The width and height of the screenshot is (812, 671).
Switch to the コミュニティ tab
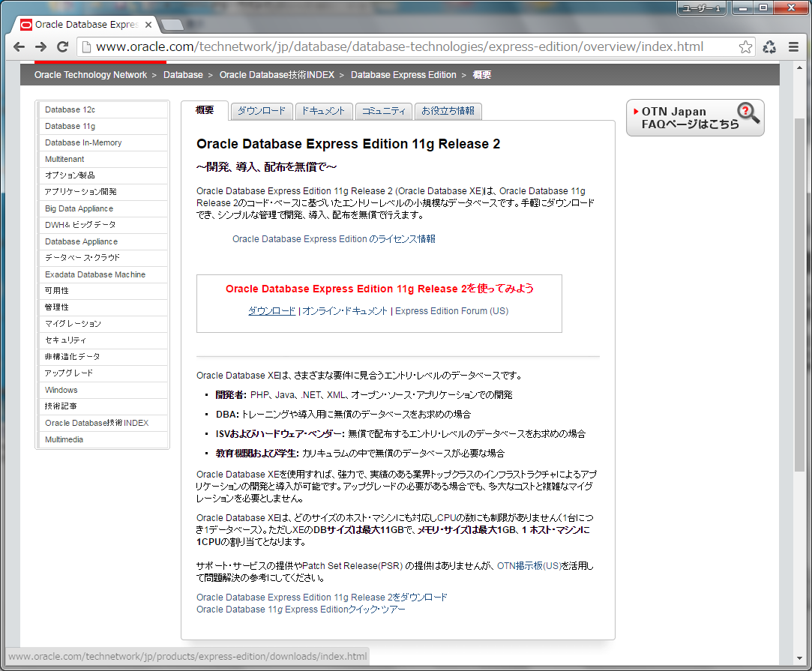tap(384, 111)
